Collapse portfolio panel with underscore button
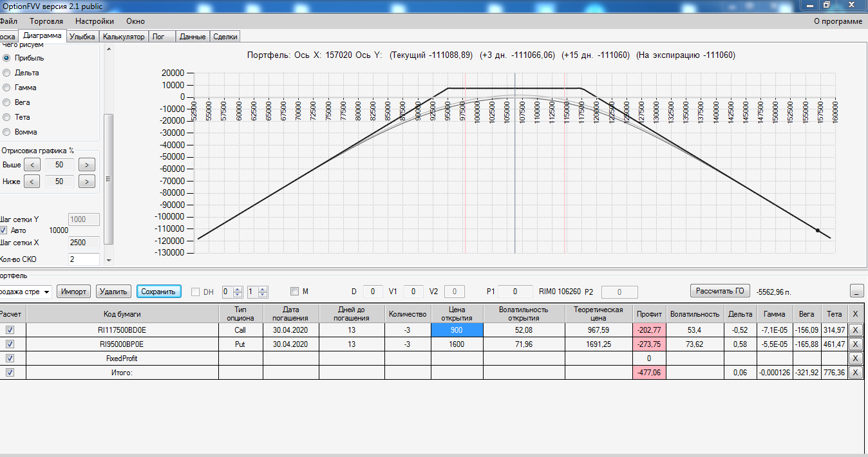 tap(856, 290)
